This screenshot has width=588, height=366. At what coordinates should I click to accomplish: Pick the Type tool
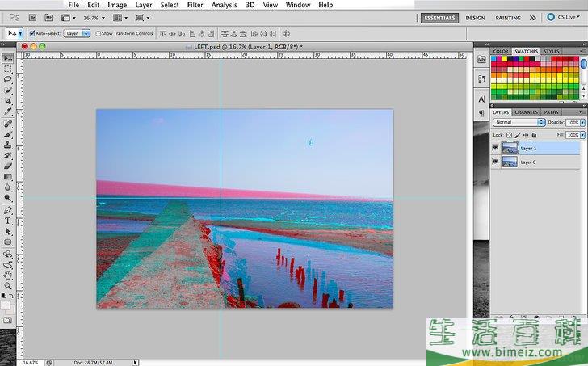pos(8,220)
